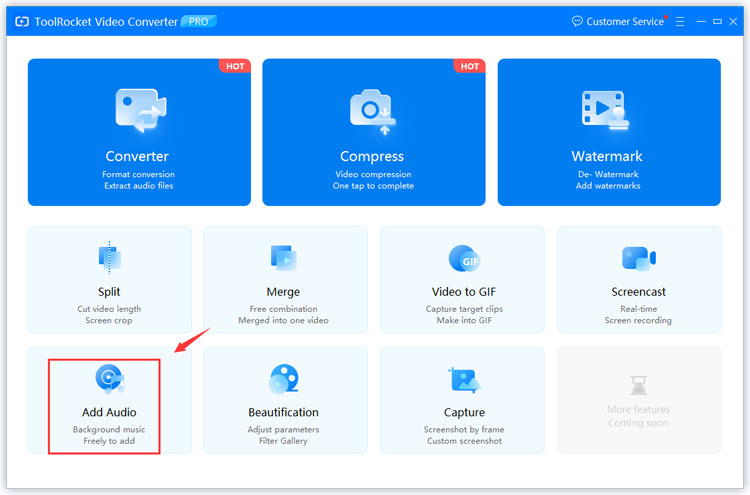This screenshot has width=750, height=495.
Task: Click the HOT badge on Compress
Action: pyautogui.click(x=469, y=66)
